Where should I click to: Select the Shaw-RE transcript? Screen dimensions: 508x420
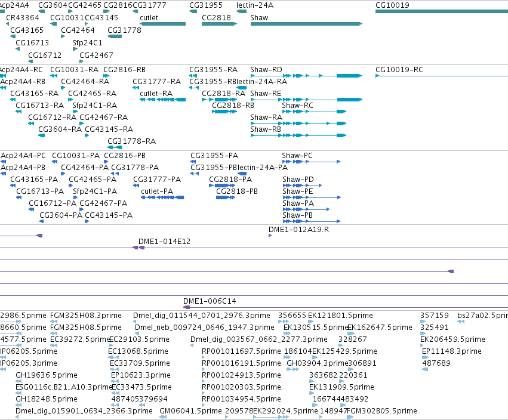coord(306,100)
